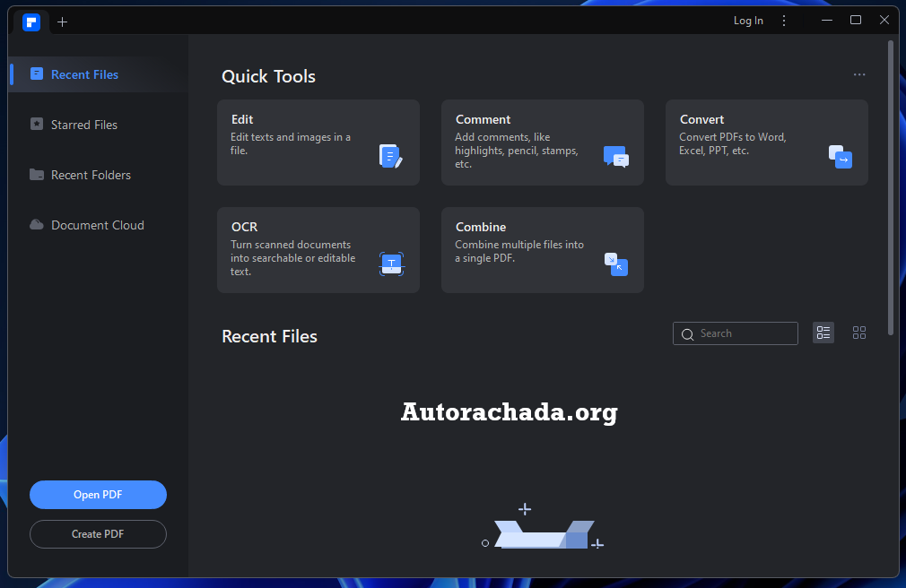
Task: Click the Combine files icon
Action: coord(615,264)
